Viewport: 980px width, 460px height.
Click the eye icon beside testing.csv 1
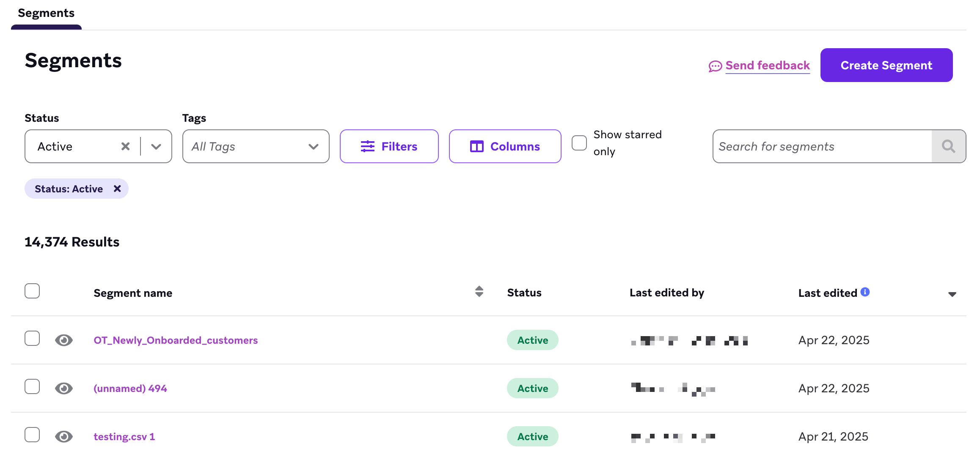point(64,436)
